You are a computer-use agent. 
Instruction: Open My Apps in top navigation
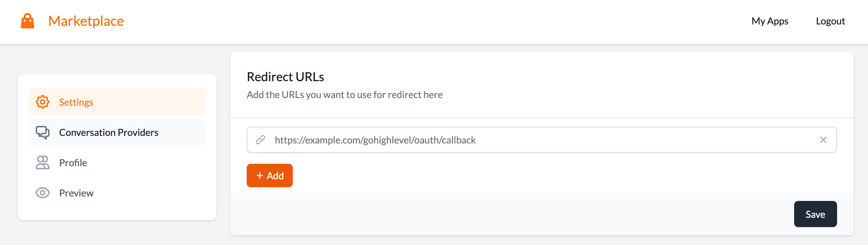770,21
